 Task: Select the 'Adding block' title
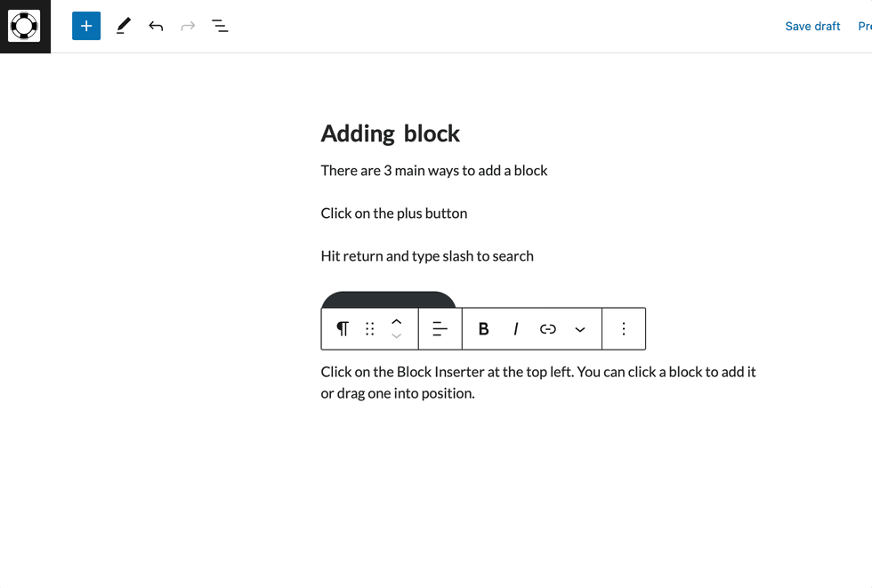pyautogui.click(x=390, y=133)
